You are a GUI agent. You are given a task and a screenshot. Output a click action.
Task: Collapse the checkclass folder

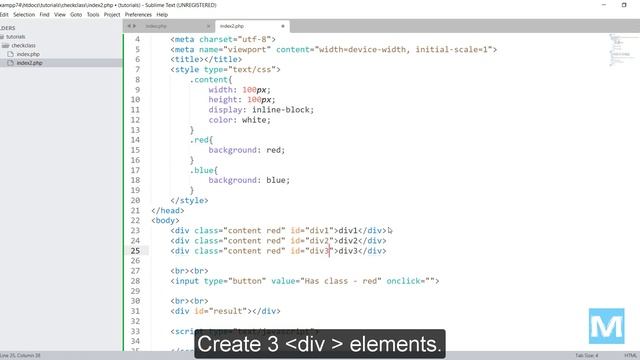5,45
